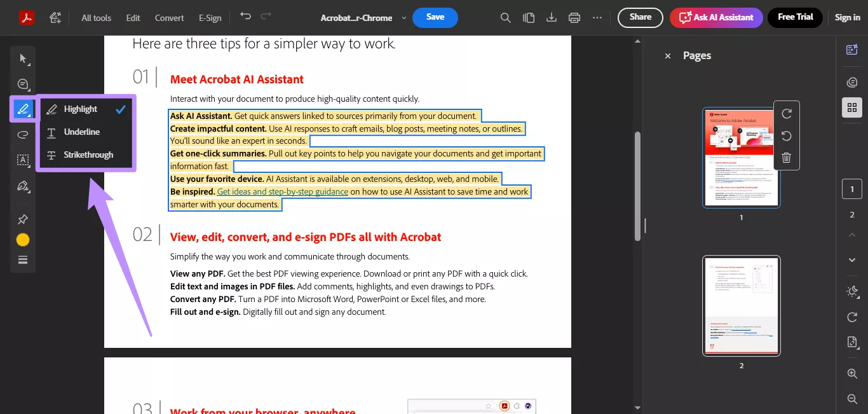The height and width of the screenshot is (414, 868).
Task: Open the search icon in the top bar
Action: [505, 17]
